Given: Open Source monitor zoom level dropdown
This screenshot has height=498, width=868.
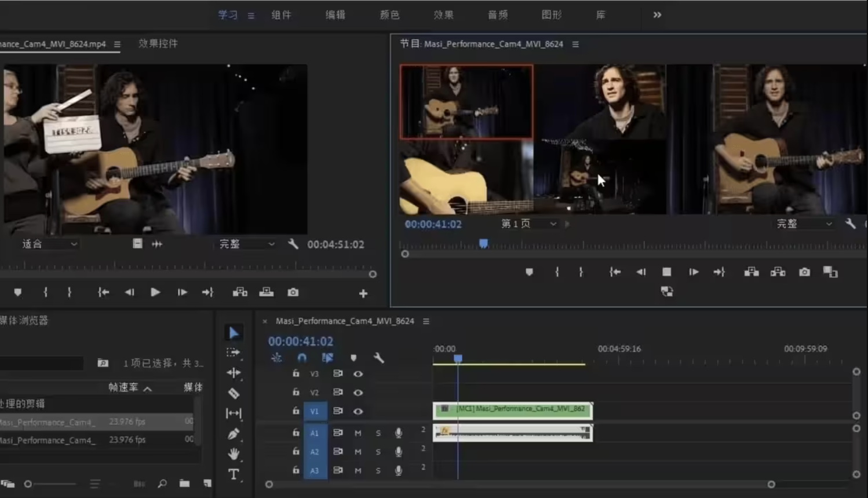Looking at the screenshot, I should [x=49, y=244].
